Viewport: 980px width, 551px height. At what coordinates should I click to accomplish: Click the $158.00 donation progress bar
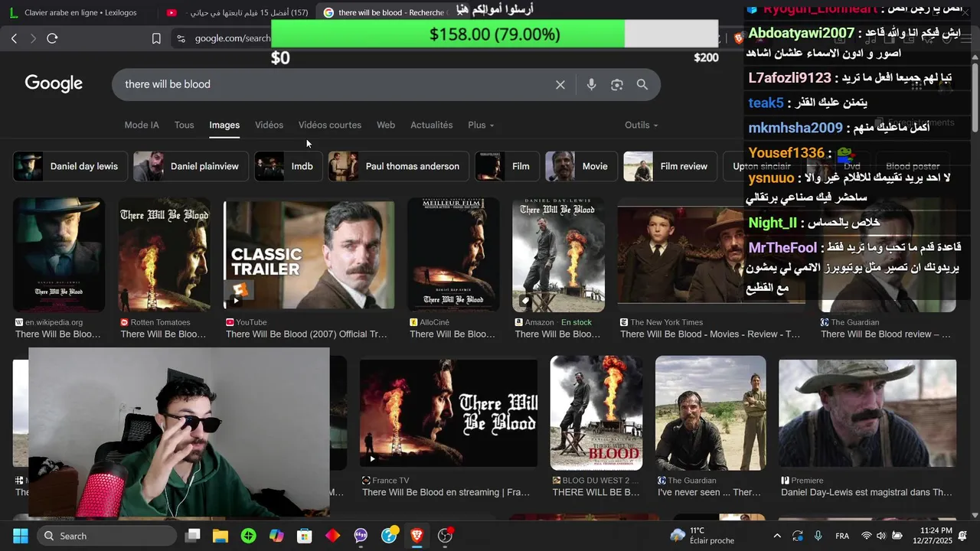click(x=495, y=34)
